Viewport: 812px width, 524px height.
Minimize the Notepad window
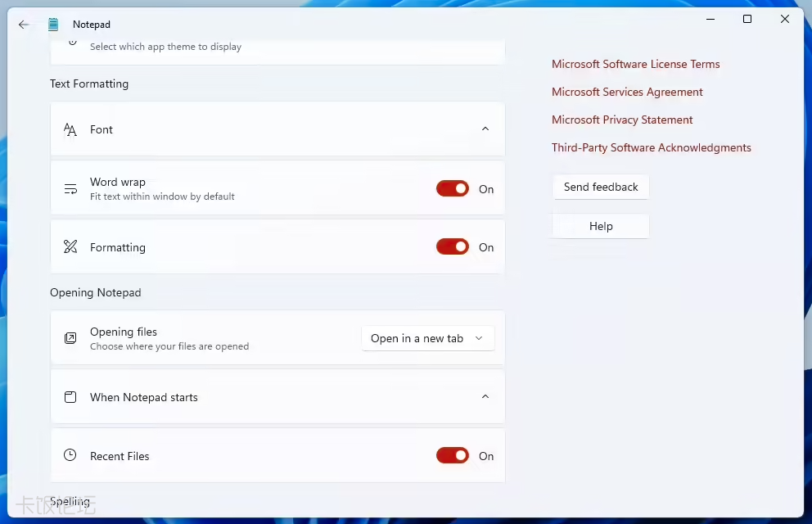[x=710, y=19]
